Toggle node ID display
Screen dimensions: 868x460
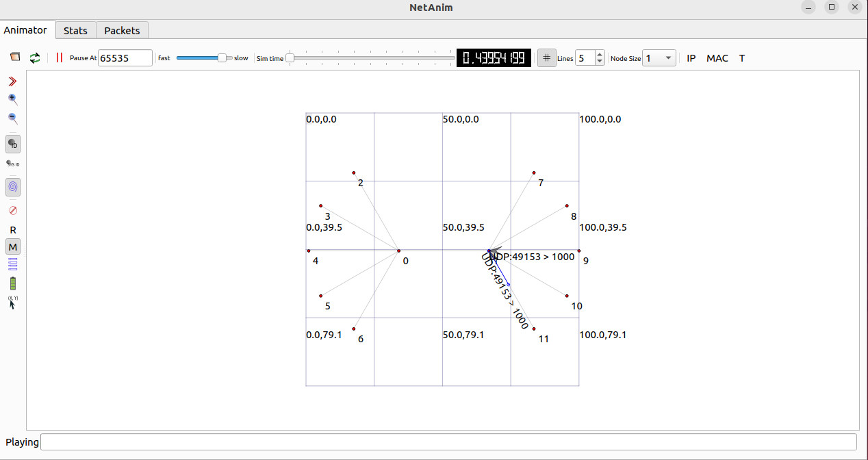point(13,144)
